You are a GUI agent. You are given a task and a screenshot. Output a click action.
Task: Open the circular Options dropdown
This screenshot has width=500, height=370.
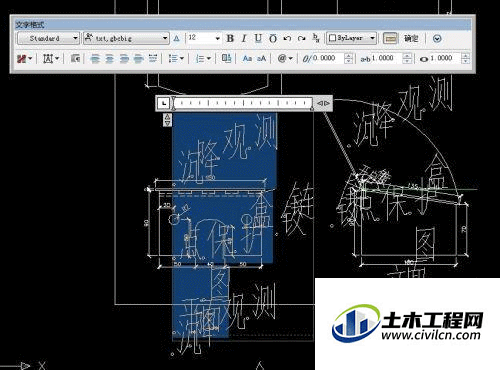tap(437, 39)
